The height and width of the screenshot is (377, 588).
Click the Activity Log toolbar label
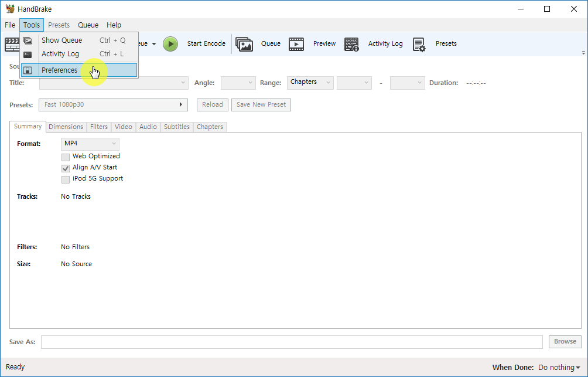pos(385,43)
